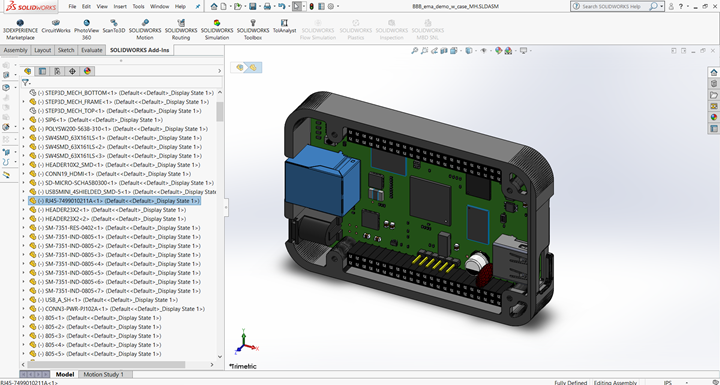Expand the manager panel tabs arrow

219,71
